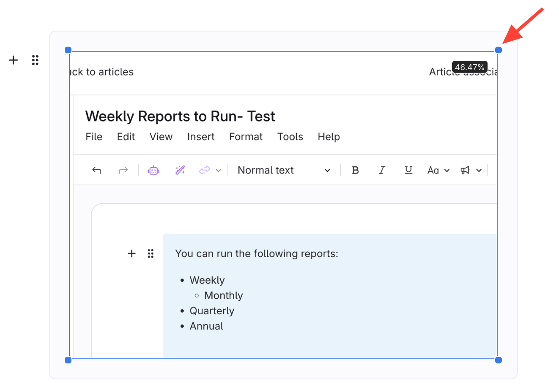The height and width of the screenshot is (392, 559).
Task: Toggle underline formatting
Action: coord(408,170)
